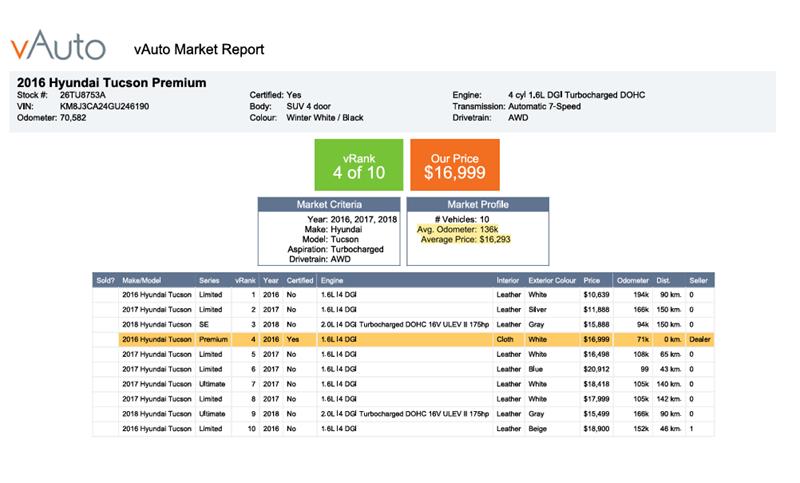The height and width of the screenshot is (483, 800).
Task: Click the $17,999 price cell
Action: click(596, 399)
